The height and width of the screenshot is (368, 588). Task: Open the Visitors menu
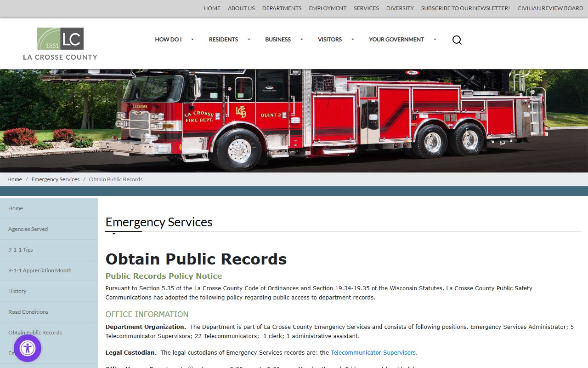[x=330, y=40]
